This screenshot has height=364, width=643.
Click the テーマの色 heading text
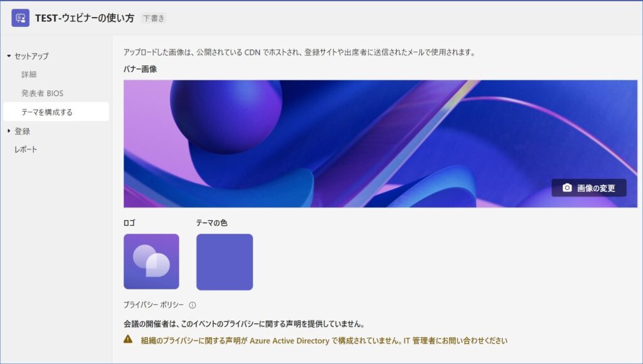tap(212, 223)
